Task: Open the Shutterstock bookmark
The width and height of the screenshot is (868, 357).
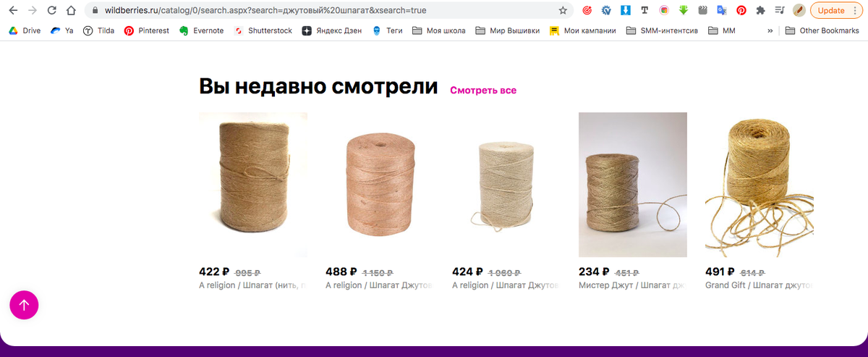Action: (263, 31)
